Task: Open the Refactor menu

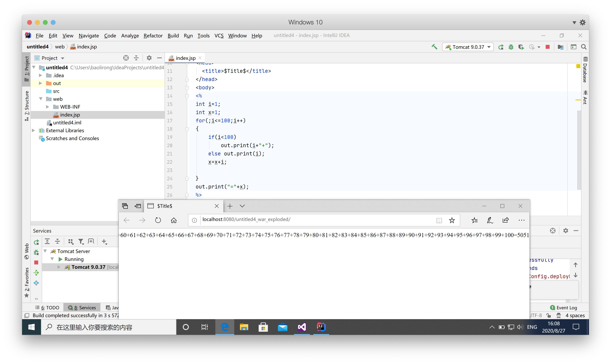Action: (153, 36)
